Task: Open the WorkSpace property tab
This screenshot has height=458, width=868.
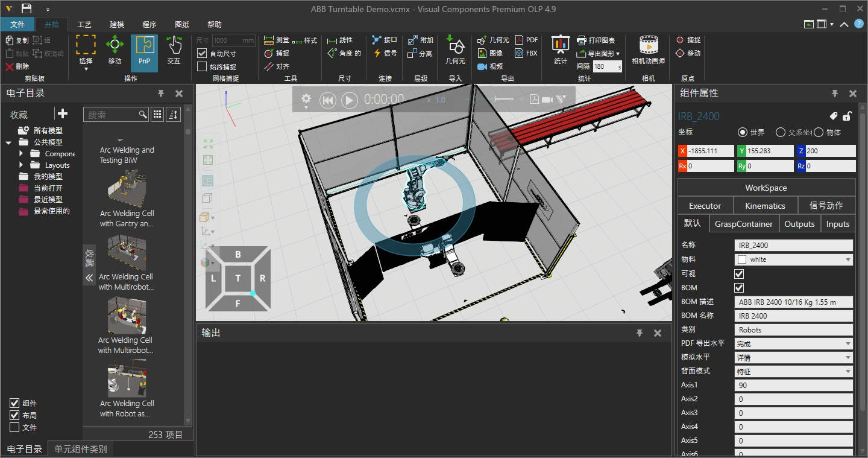Action: (766, 188)
